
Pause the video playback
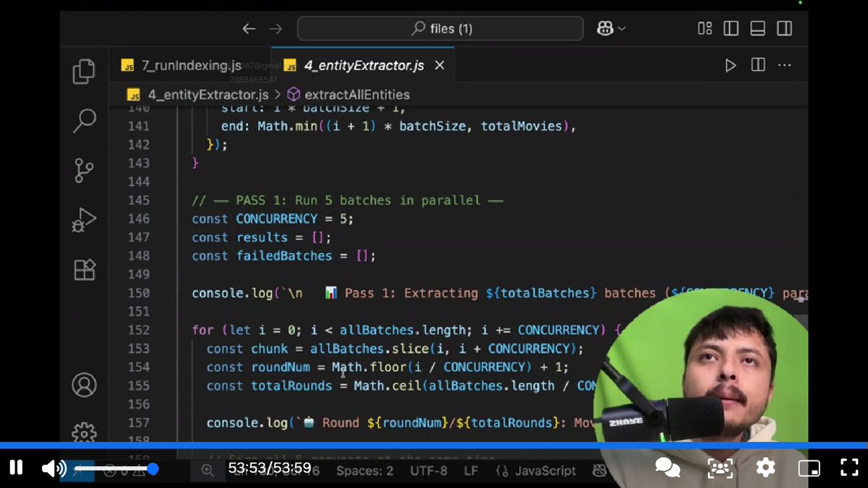[x=15, y=468]
